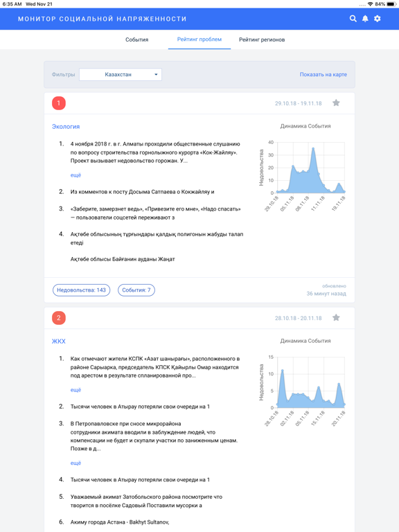Open the Казахстан filter dropdown
399x532 pixels.
tap(121, 74)
